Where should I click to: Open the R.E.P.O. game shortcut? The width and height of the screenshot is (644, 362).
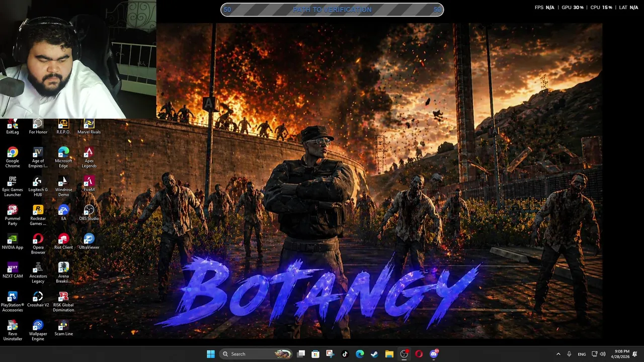point(63,127)
